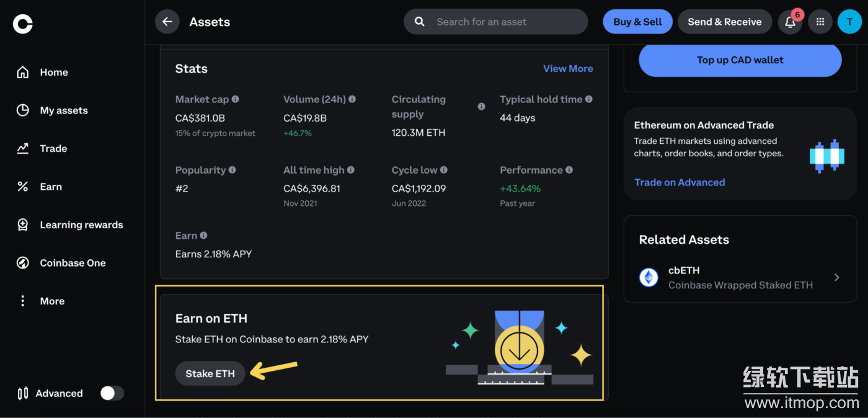Open the apps grid menu
The height and width of the screenshot is (418, 868).
pyautogui.click(x=820, y=22)
